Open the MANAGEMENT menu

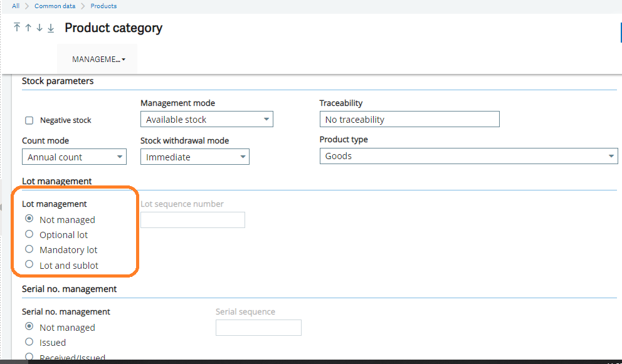coord(97,59)
